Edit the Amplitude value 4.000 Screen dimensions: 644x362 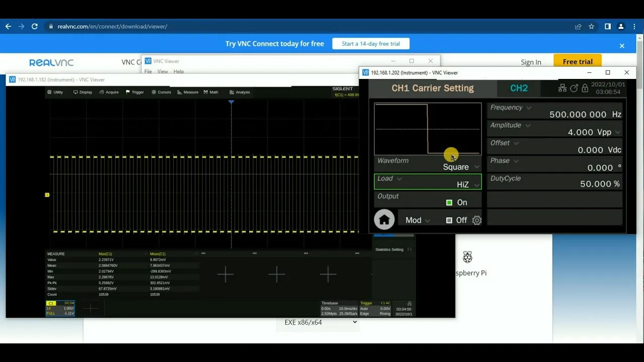(580, 132)
